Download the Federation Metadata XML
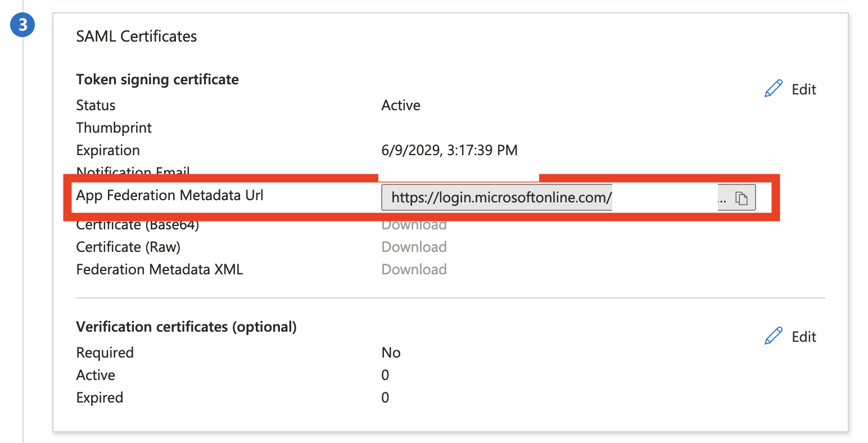The width and height of the screenshot is (868, 443). pyautogui.click(x=414, y=269)
